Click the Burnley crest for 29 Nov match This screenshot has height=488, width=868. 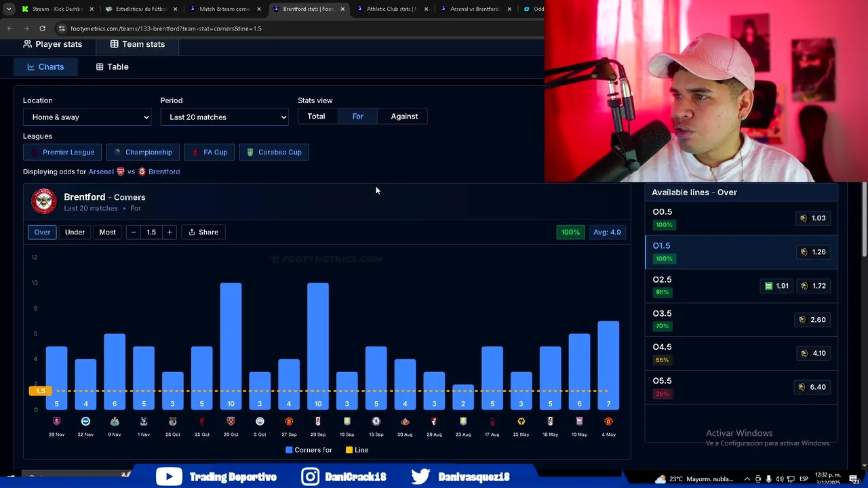click(x=56, y=421)
